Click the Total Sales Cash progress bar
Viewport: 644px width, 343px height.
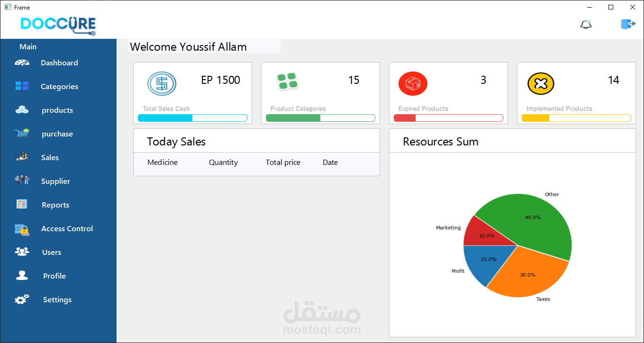(x=192, y=118)
